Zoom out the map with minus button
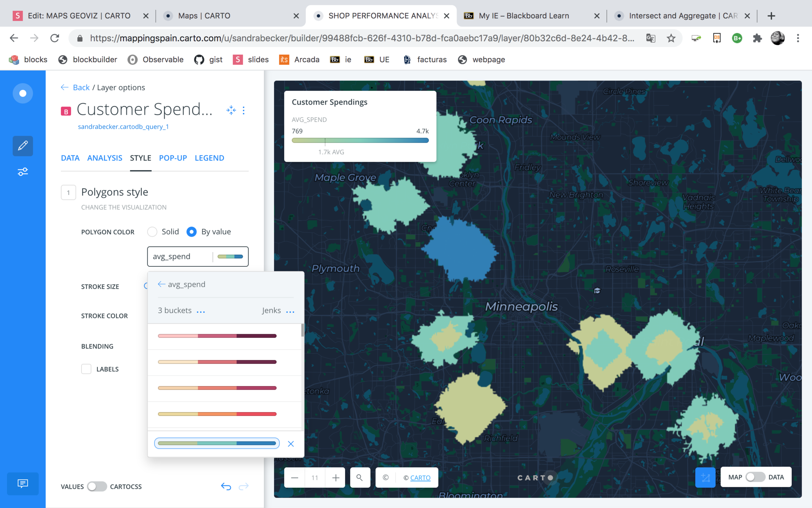 (295, 478)
